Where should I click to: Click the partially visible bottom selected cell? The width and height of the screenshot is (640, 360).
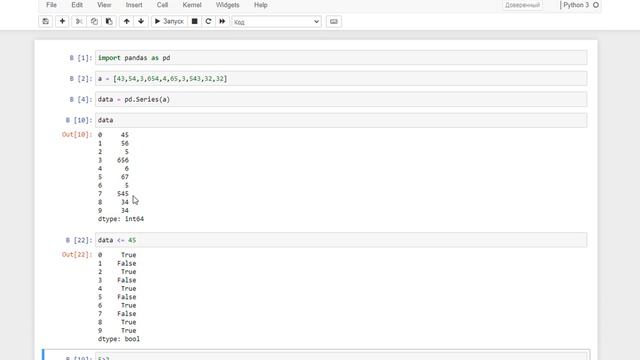(x=316, y=355)
